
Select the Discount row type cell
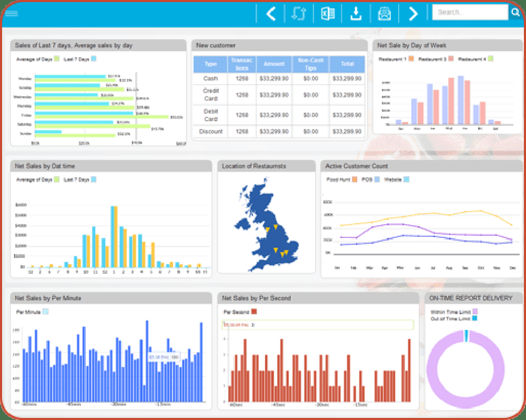210,131
